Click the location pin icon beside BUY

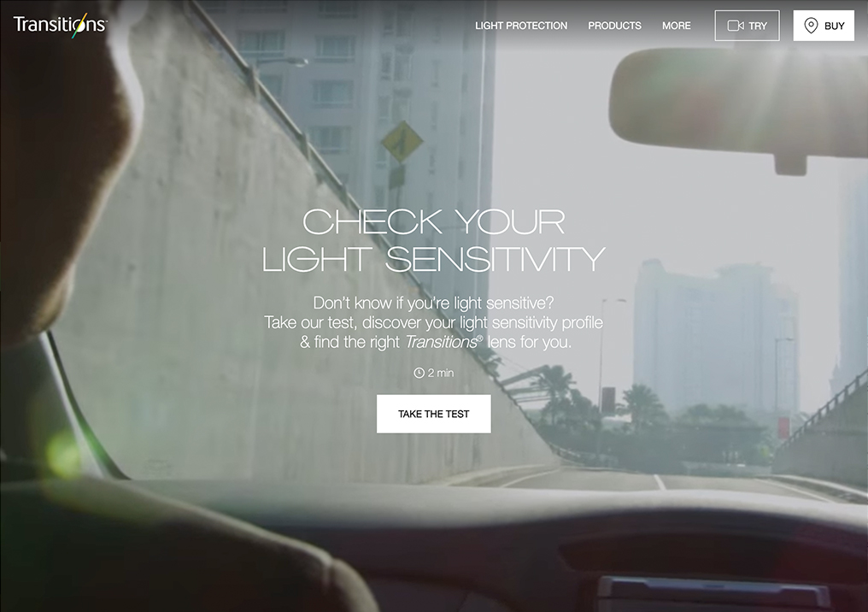(811, 26)
